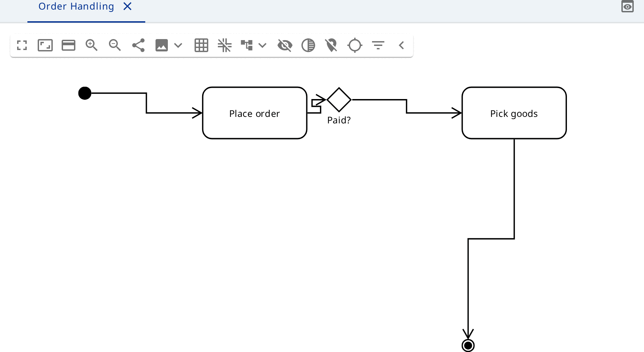Select the initial node black circle
This screenshot has width=644, height=352.
85,93
